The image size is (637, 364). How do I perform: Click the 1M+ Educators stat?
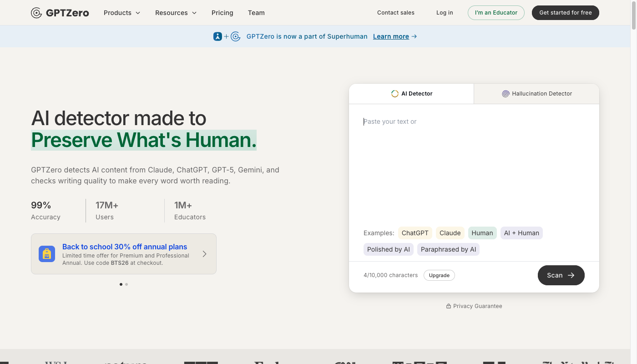pos(190,211)
